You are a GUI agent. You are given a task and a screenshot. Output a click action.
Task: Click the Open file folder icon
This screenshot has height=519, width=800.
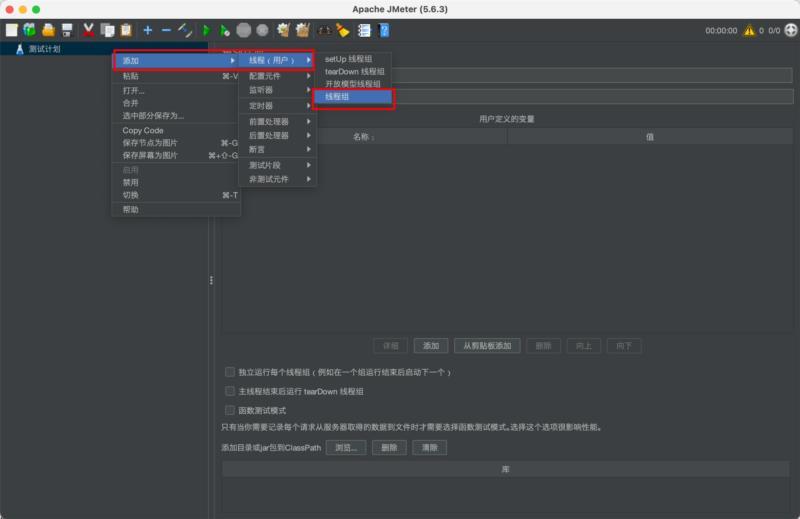tap(48, 31)
